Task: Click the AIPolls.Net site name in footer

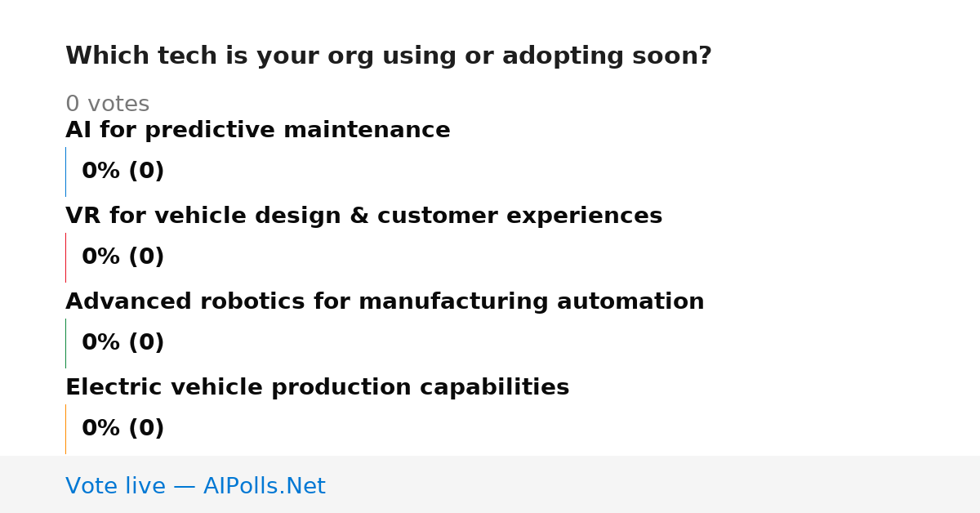Action: click(x=265, y=486)
